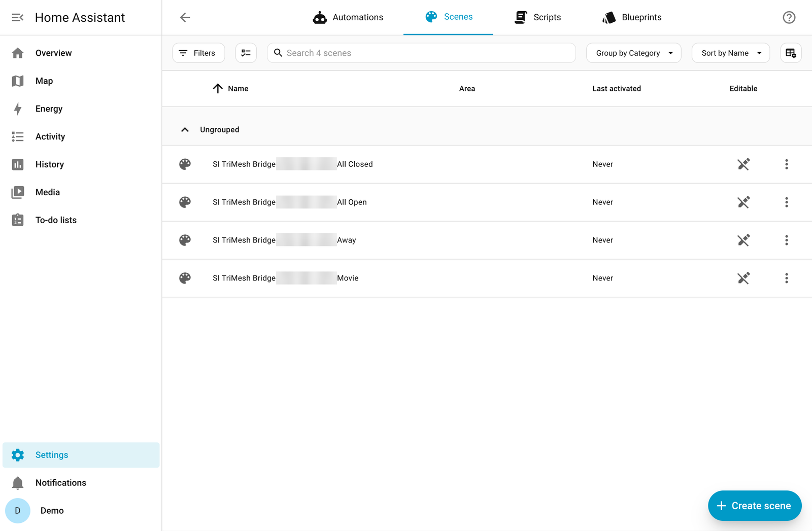Sort by the Area column header
812x531 pixels.
pyautogui.click(x=467, y=89)
